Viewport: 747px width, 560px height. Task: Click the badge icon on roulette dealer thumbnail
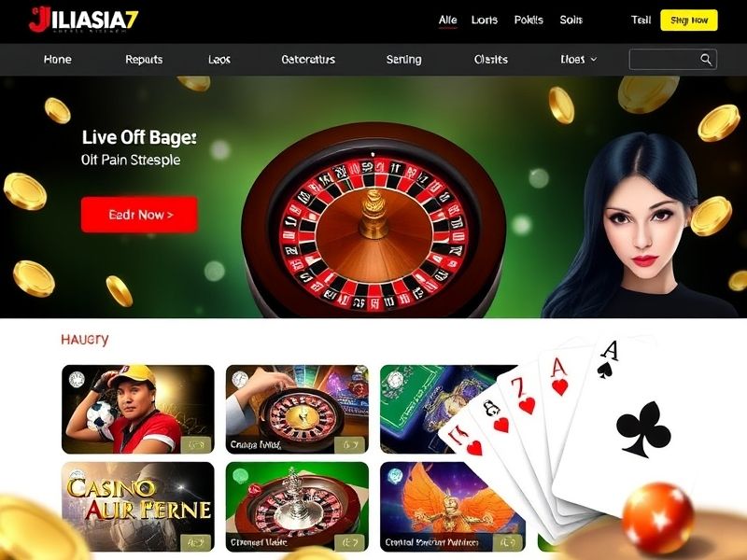pos(240,380)
